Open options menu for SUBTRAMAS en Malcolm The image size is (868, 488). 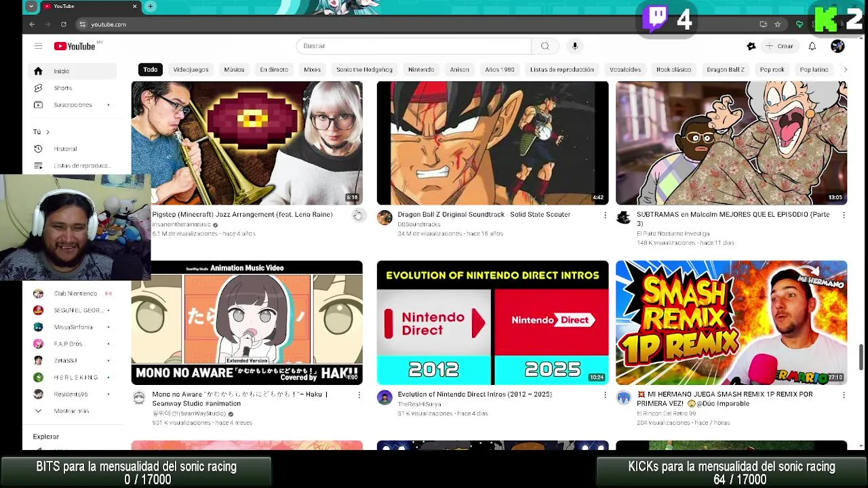tap(844, 215)
